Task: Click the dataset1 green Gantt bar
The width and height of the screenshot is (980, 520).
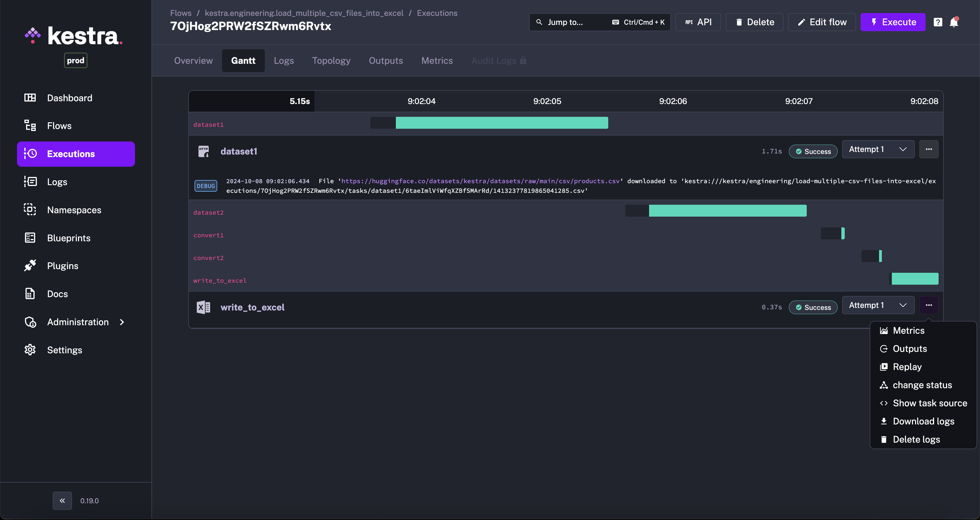Action: pos(501,123)
